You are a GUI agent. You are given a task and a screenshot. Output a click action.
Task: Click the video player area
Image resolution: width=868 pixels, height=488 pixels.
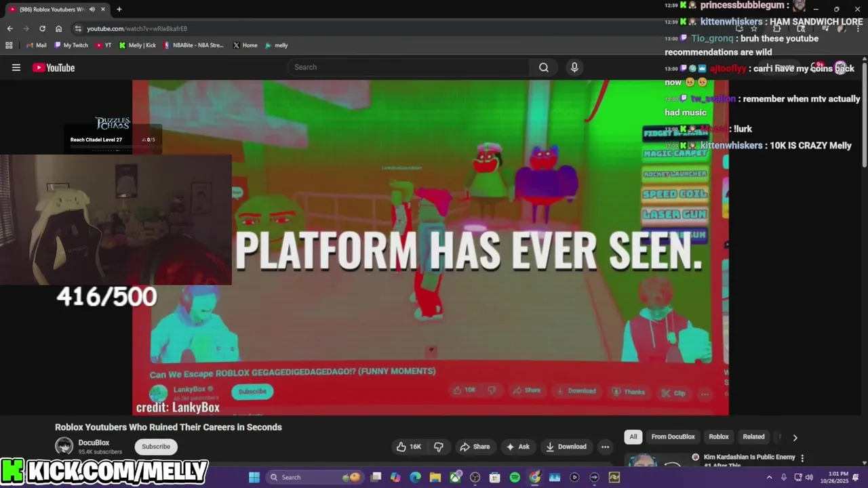click(x=431, y=247)
